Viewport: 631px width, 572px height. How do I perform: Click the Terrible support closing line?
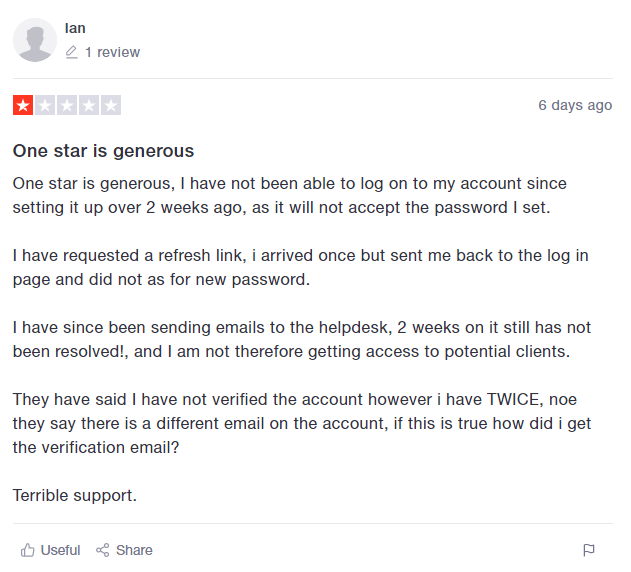[x=75, y=496]
